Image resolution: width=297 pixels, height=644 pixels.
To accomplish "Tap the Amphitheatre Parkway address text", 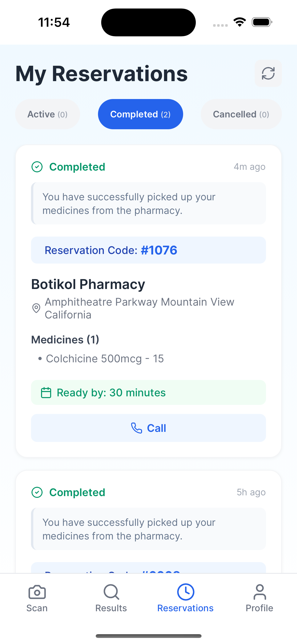I will (x=140, y=308).
